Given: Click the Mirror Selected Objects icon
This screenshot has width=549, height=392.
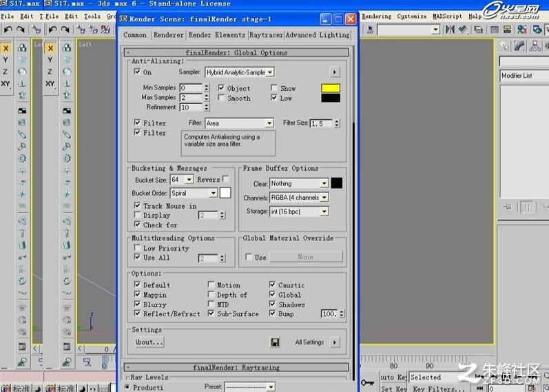Looking at the screenshot, I should [450, 30].
